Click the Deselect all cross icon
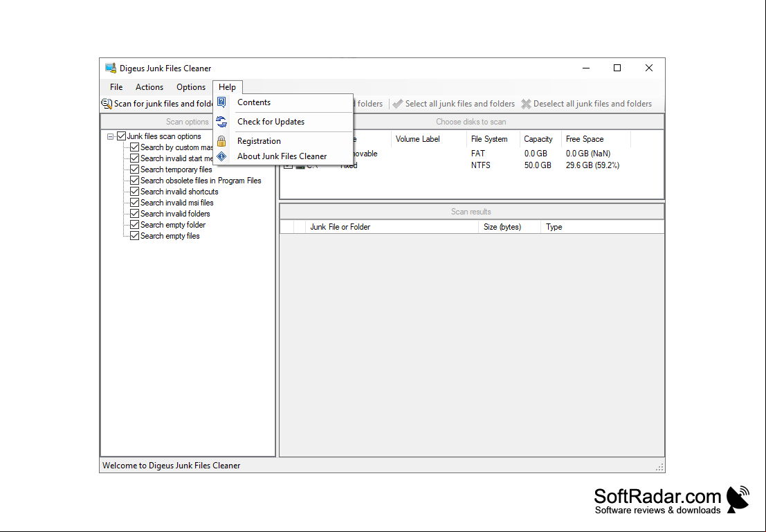The image size is (766, 532). coord(526,104)
